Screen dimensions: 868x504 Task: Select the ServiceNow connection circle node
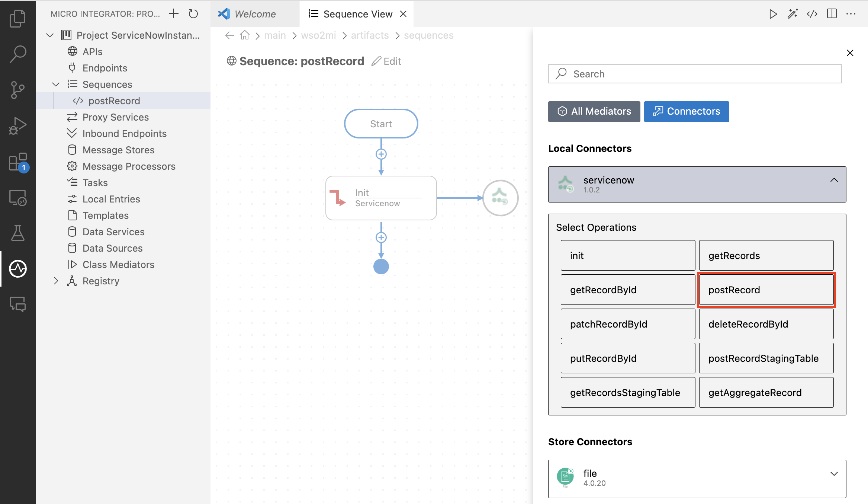(x=500, y=198)
